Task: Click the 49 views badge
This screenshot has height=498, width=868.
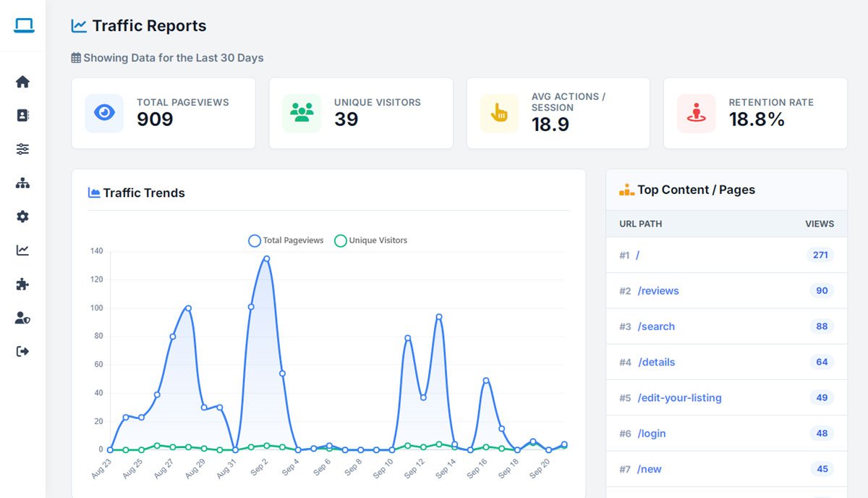Action: (x=822, y=397)
